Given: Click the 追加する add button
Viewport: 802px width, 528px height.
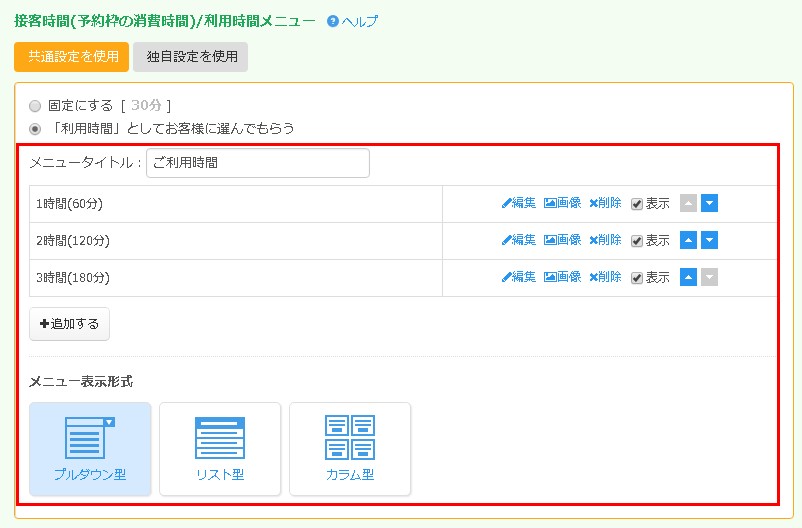Looking at the screenshot, I should (70, 324).
